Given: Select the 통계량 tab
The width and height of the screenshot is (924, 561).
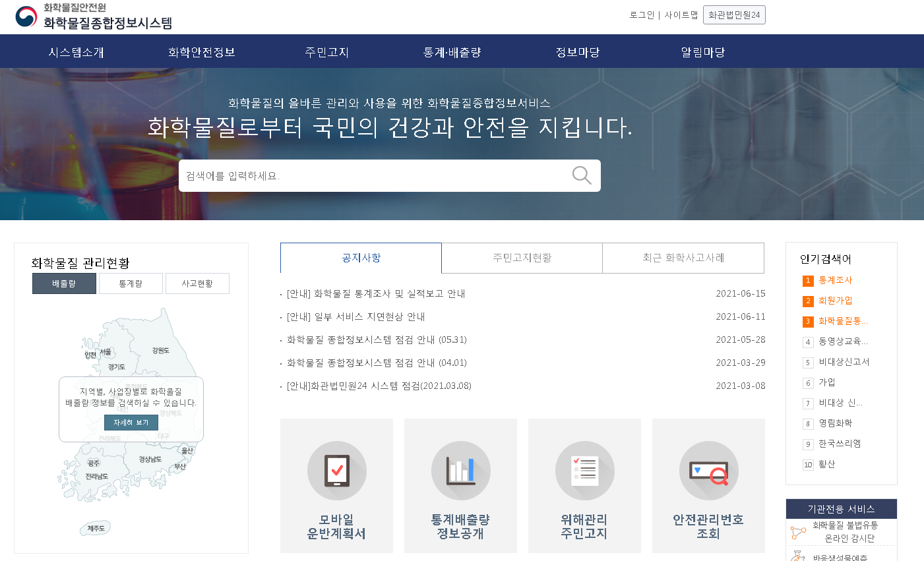Looking at the screenshot, I should point(131,283).
